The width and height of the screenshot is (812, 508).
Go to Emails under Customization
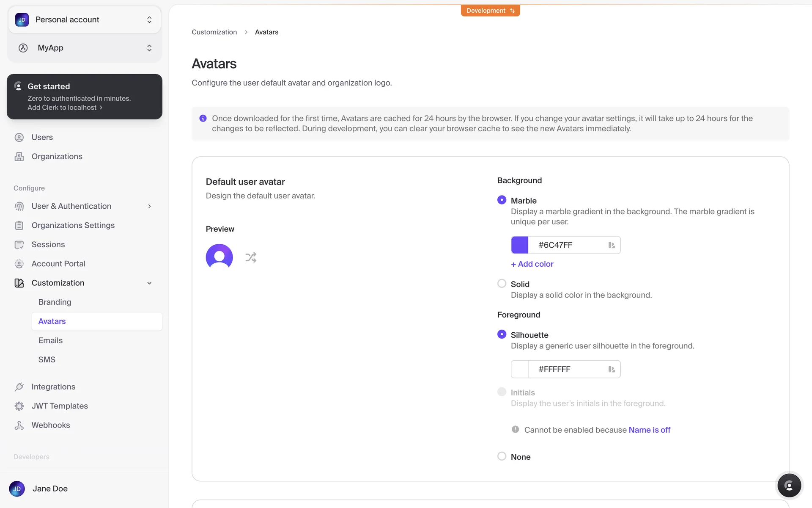click(x=50, y=341)
